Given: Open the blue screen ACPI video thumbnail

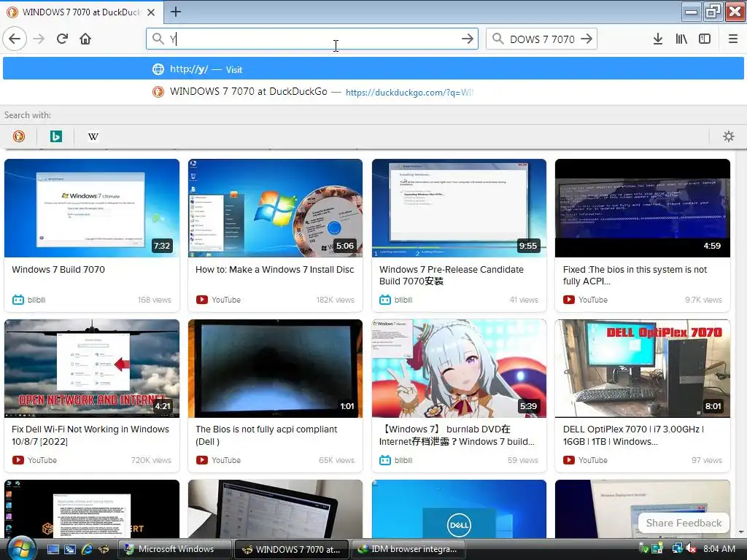Looking at the screenshot, I should (x=643, y=208).
